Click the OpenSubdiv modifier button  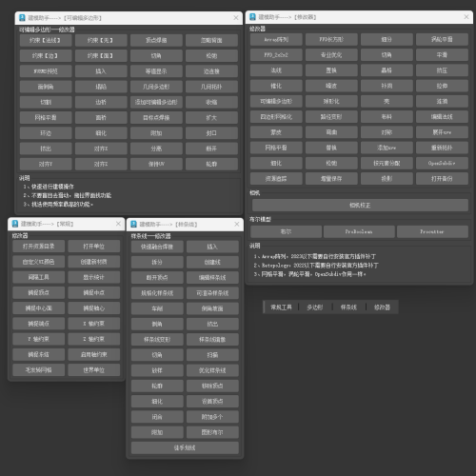pyautogui.click(x=442, y=163)
